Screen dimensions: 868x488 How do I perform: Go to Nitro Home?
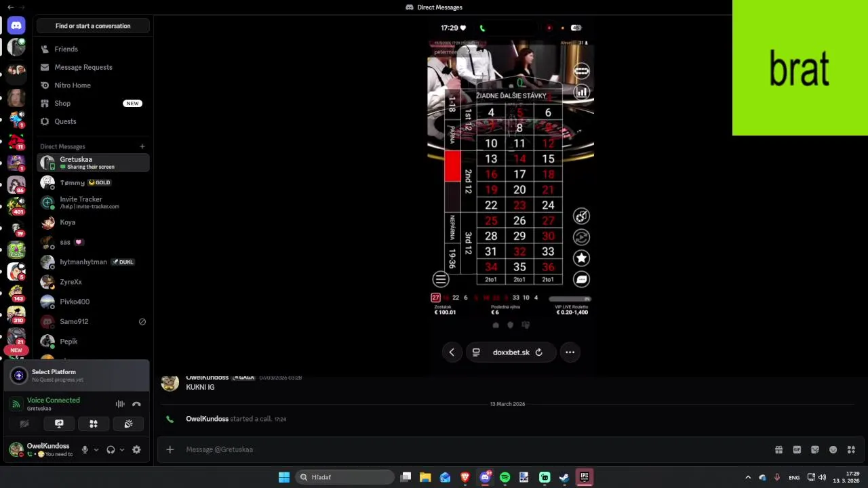(93, 85)
